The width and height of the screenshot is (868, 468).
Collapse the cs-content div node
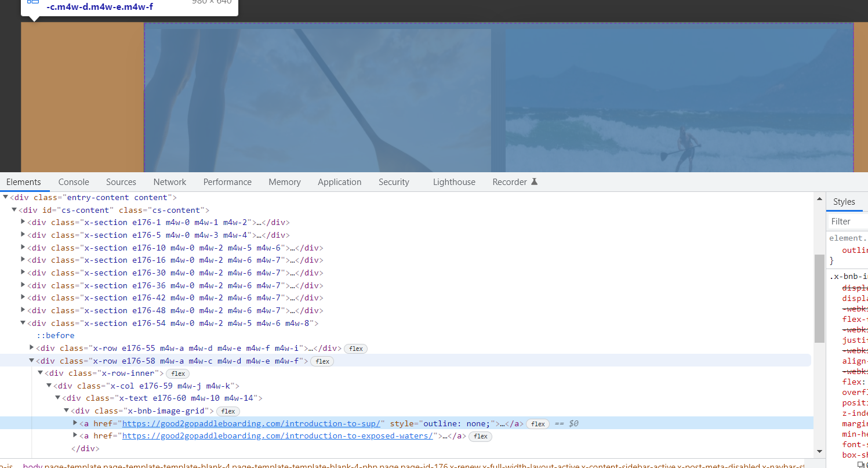14,210
